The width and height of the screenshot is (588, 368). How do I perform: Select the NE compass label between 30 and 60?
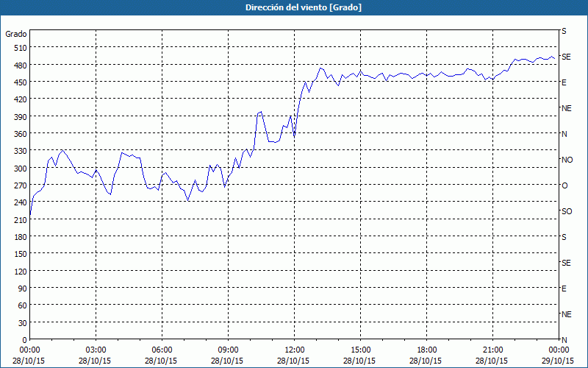click(x=567, y=314)
